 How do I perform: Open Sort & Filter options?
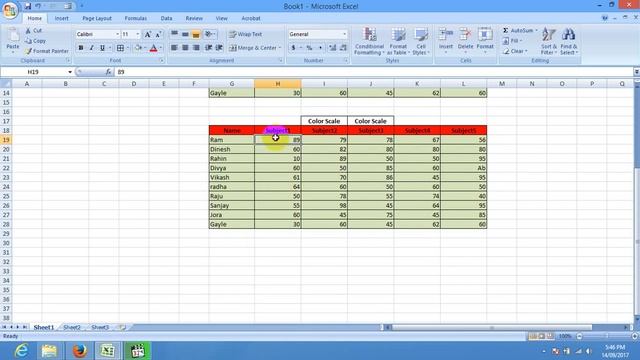click(549, 41)
